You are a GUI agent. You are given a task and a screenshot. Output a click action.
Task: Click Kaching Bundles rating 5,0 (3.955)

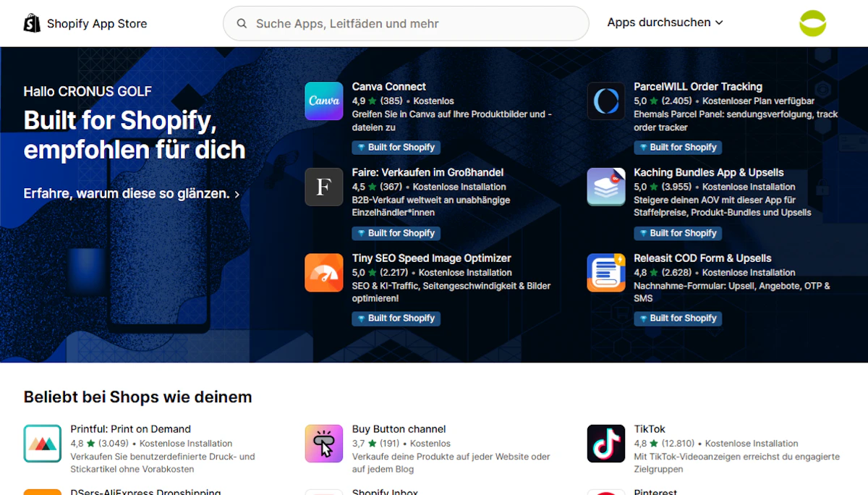tap(663, 187)
